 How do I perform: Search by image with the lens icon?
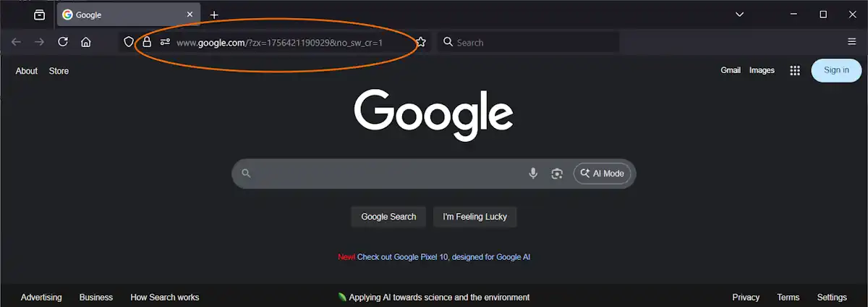(x=557, y=174)
